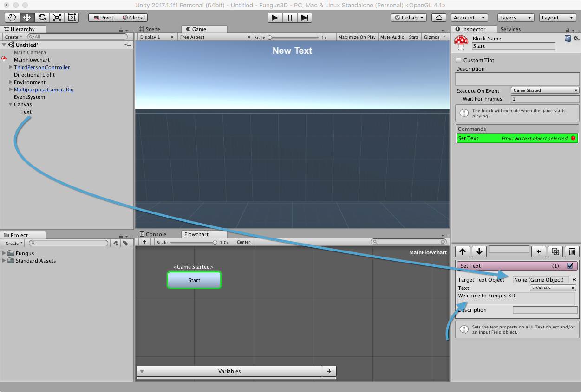The height and width of the screenshot is (392, 581).
Task: Toggle Pivot handle position
Action: pyautogui.click(x=103, y=18)
